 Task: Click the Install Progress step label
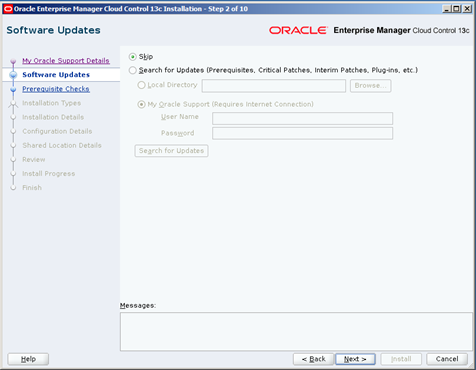point(48,174)
